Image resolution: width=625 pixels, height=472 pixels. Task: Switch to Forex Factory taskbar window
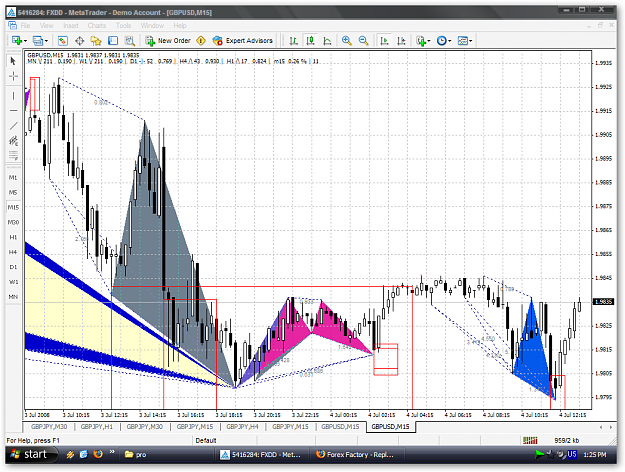click(x=358, y=454)
